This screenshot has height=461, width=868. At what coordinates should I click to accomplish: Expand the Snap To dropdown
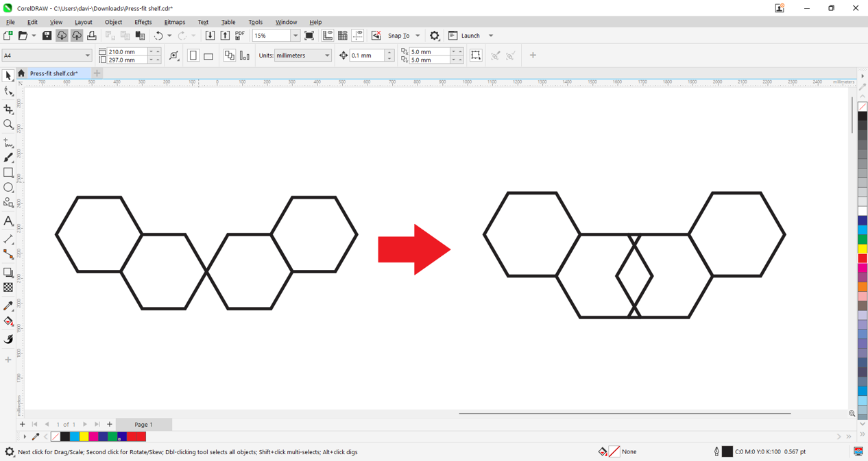[x=418, y=36]
